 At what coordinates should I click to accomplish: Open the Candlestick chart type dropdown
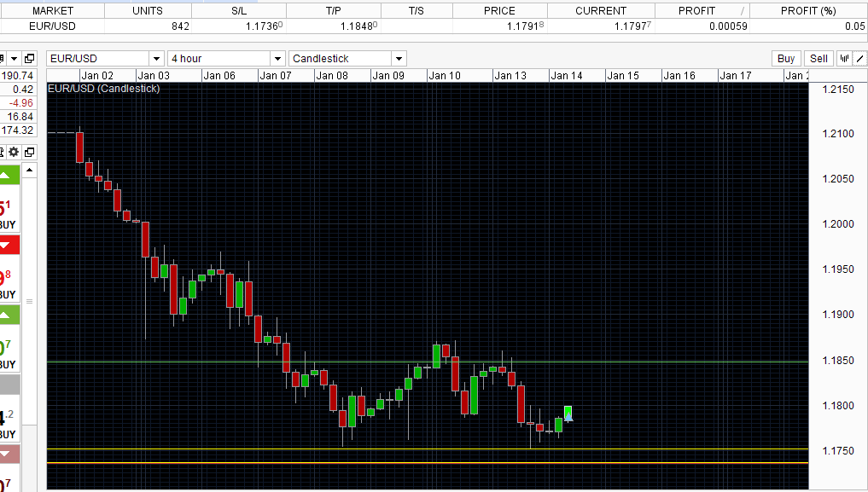point(399,59)
